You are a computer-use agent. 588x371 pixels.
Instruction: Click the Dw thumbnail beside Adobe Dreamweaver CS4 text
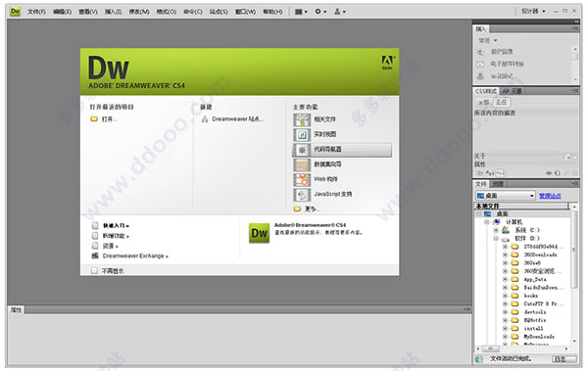pyautogui.click(x=259, y=233)
